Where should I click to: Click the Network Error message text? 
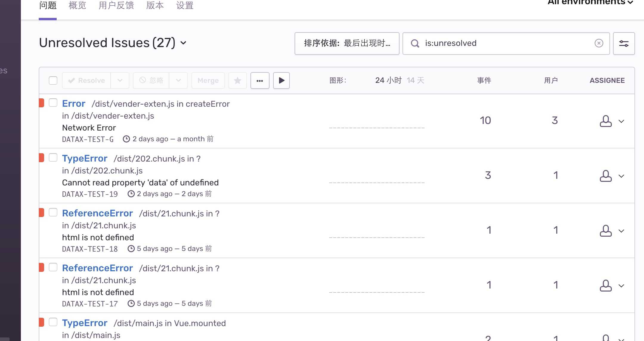(89, 128)
